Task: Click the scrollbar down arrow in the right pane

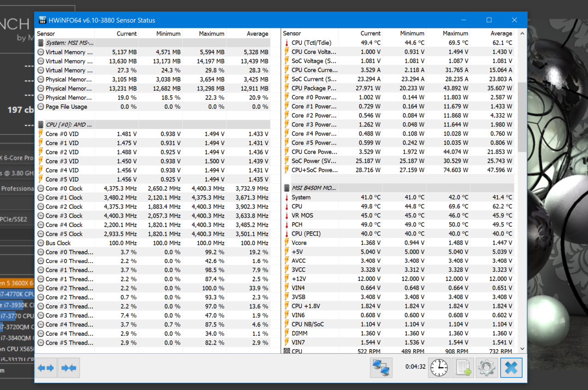Action: [522, 349]
